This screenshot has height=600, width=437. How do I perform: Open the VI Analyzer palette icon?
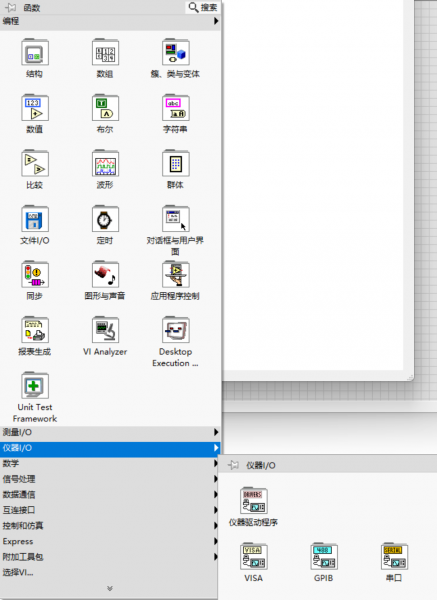[x=105, y=330]
